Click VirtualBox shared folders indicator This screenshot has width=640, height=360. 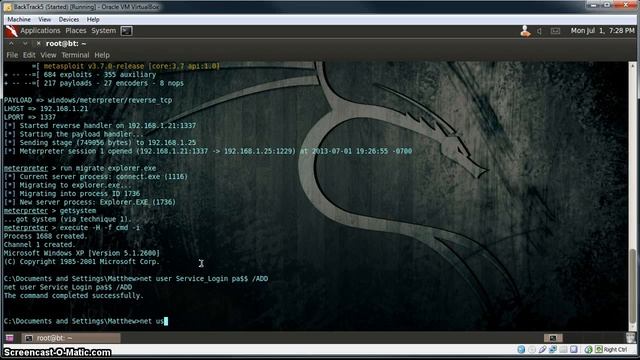(564, 349)
